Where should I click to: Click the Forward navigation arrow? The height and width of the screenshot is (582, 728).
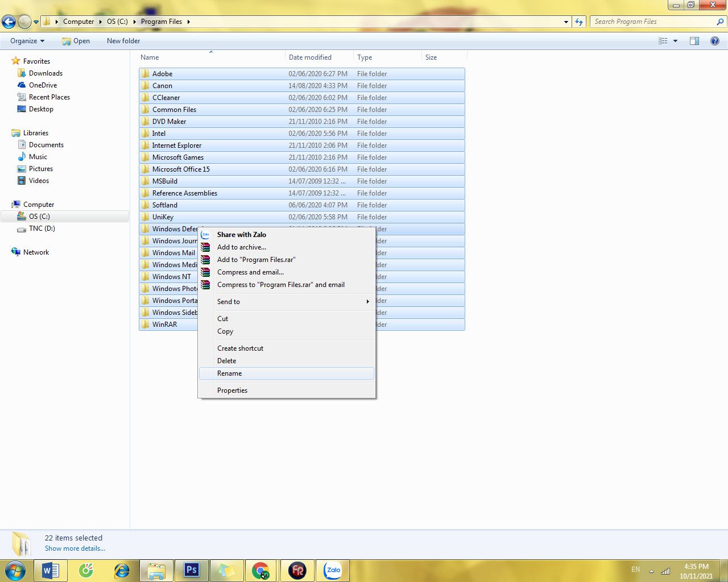[24, 22]
